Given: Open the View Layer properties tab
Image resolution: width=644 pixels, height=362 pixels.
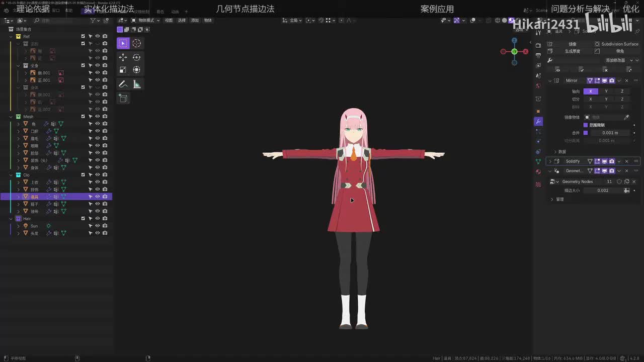Looking at the screenshot, I should [538, 65].
